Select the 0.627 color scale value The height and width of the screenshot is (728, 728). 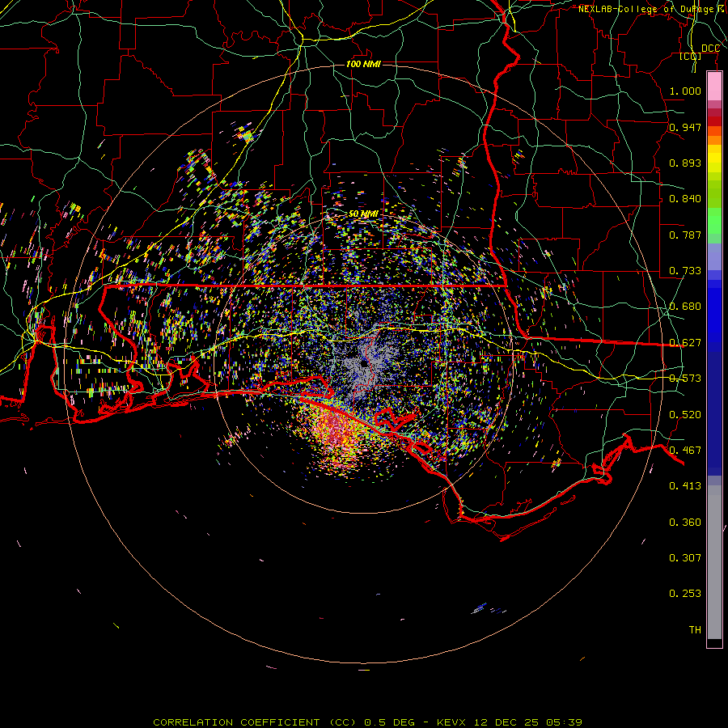(x=685, y=343)
